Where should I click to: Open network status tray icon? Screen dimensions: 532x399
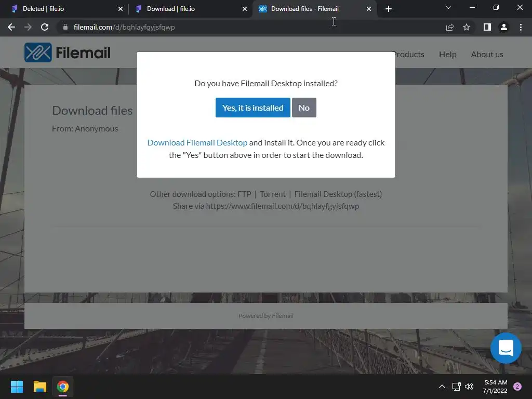456,387
